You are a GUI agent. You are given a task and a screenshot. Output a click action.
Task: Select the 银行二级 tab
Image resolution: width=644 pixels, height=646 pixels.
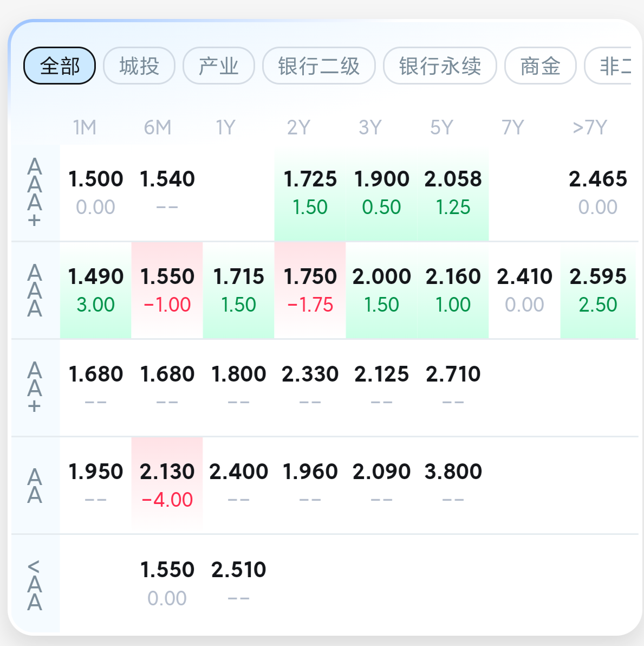(x=319, y=66)
